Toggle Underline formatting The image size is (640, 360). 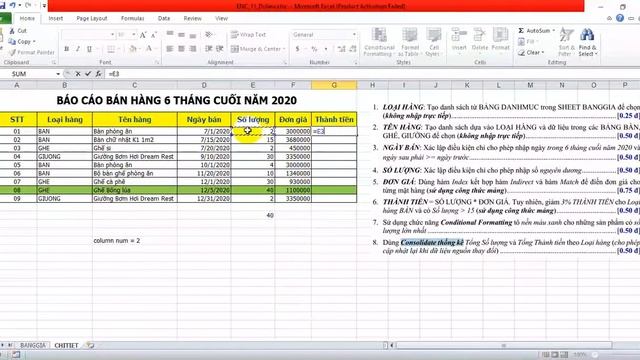[89, 49]
